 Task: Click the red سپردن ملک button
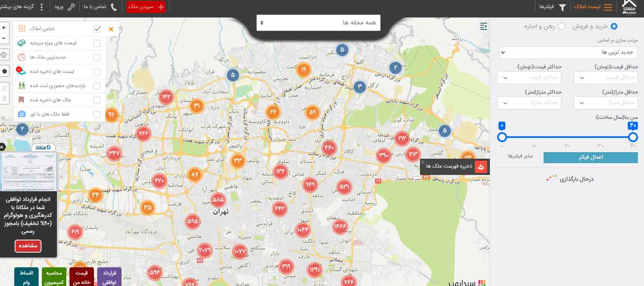pyautogui.click(x=146, y=7)
